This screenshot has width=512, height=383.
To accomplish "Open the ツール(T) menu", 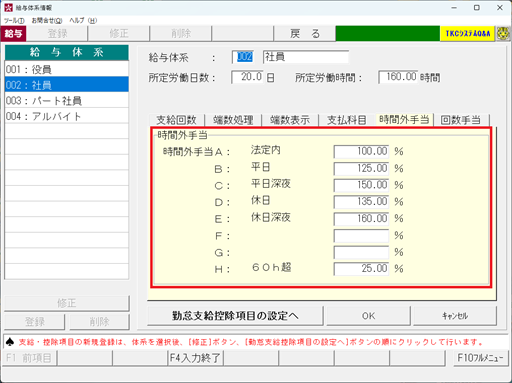I will coord(14,21).
